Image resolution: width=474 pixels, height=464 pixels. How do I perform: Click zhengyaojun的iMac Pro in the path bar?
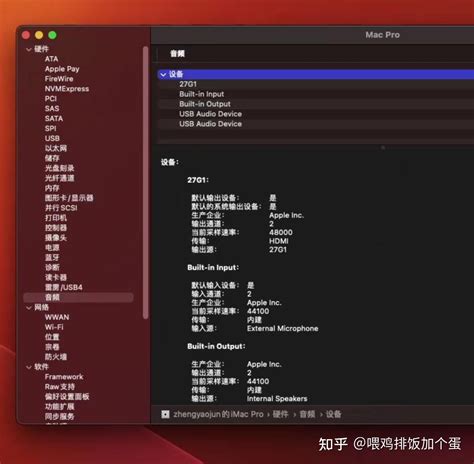(218, 414)
